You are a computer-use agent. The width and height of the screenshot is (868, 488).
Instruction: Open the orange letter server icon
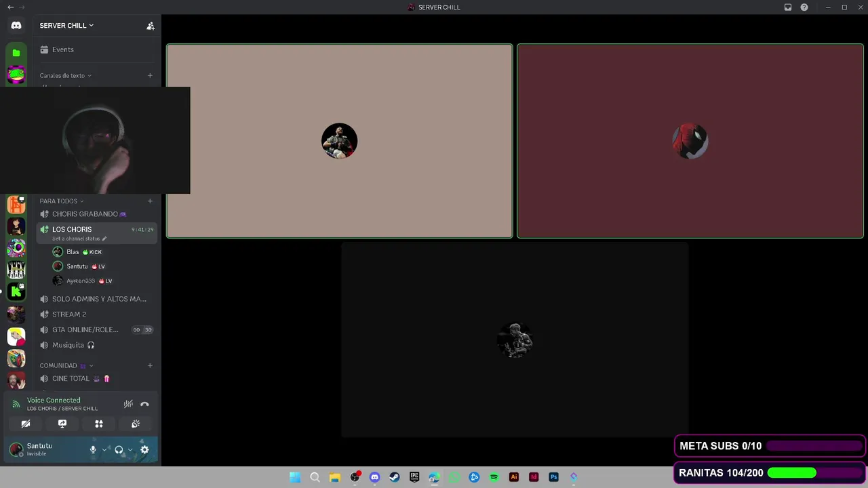tap(16, 204)
